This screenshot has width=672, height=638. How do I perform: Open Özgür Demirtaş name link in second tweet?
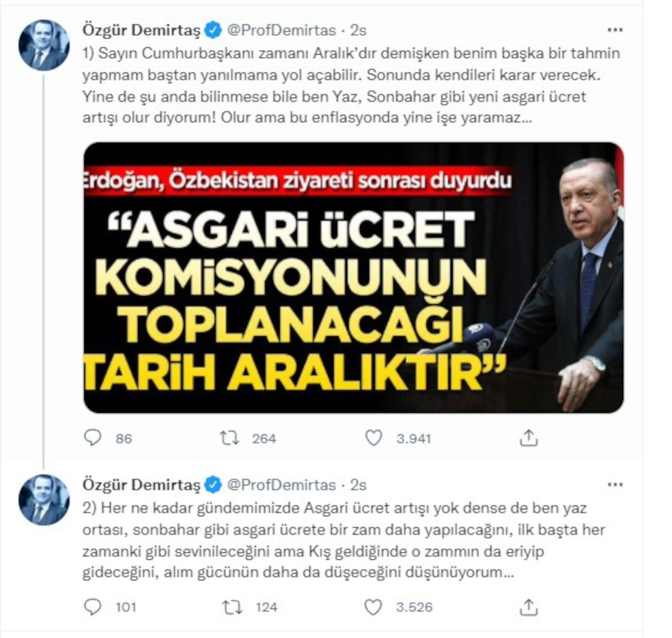(141, 485)
